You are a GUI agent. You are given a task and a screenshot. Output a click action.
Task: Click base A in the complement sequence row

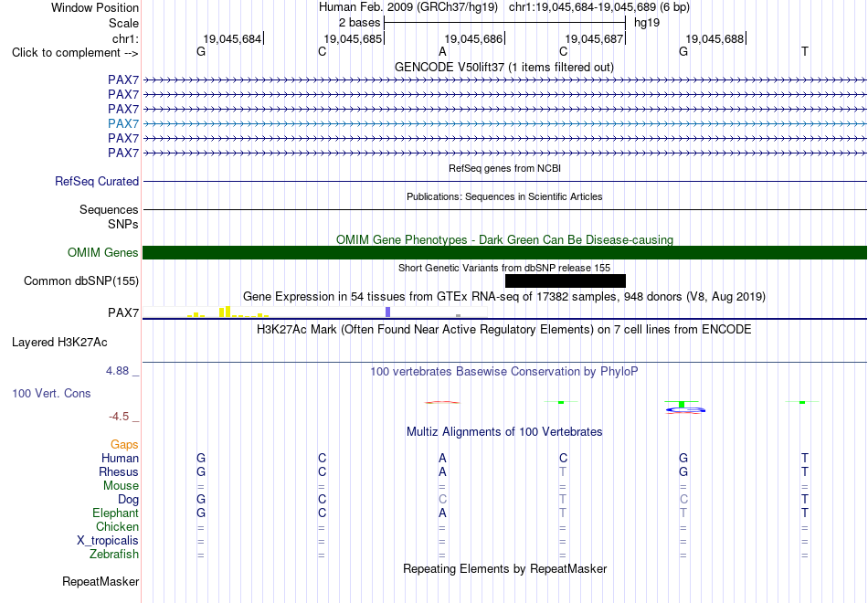click(x=442, y=51)
